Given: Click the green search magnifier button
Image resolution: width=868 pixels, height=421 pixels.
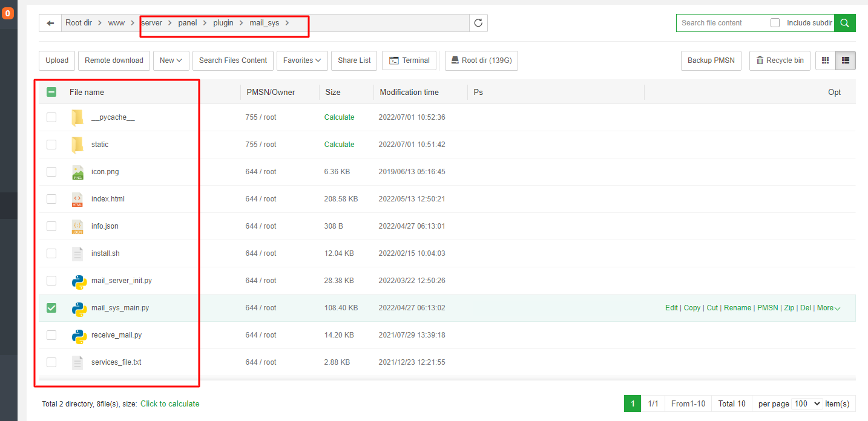Looking at the screenshot, I should [844, 23].
